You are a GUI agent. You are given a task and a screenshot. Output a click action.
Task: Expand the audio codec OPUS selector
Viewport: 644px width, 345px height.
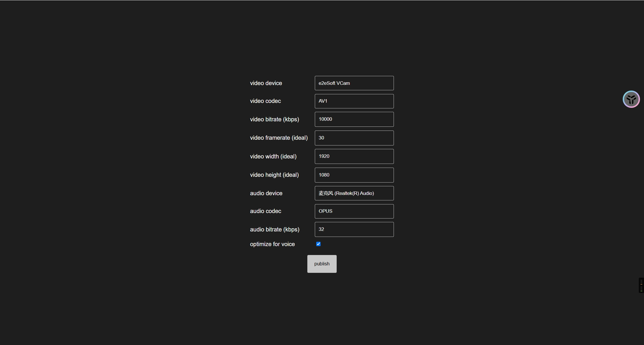pyautogui.click(x=354, y=211)
